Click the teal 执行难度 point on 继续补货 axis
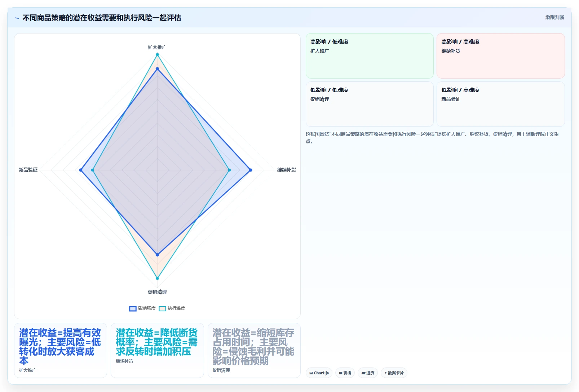The width and height of the screenshot is (579, 392). pos(229,170)
